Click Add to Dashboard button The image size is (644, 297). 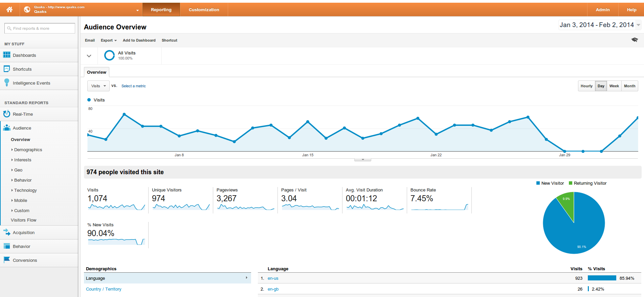(139, 40)
